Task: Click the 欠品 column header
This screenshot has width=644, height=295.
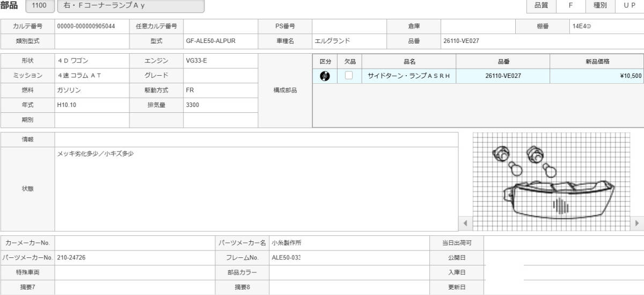Action: [350, 62]
